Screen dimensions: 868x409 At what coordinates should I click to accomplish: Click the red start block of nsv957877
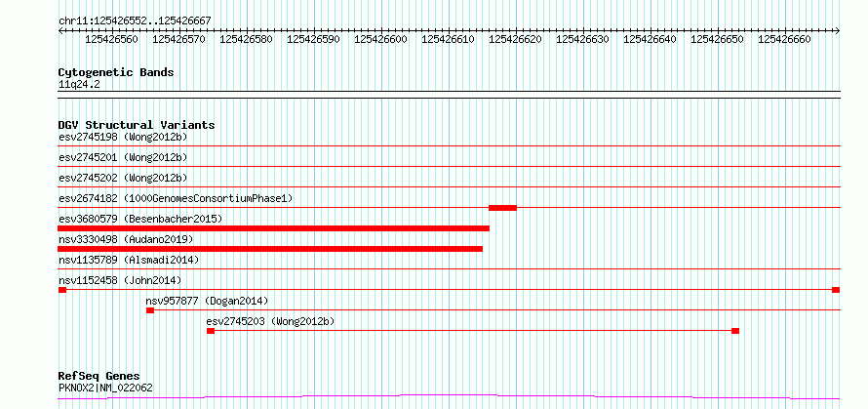coord(150,310)
